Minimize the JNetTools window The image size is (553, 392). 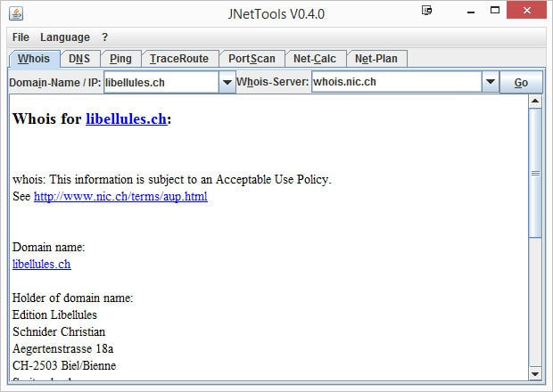(x=471, y=11)
